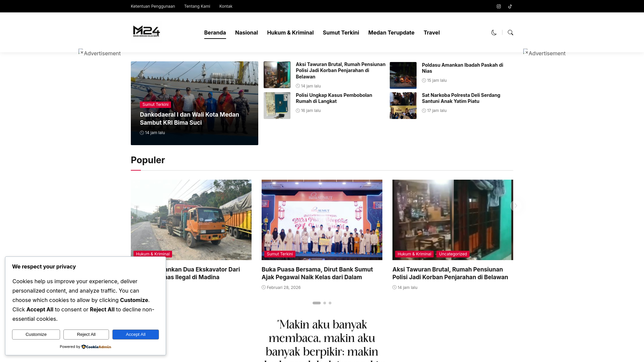Open headline Poldasu Amankan Ibadah Paskah di Nias
The height and width of the screenshot is (362, 644).
tap(463, 68)
